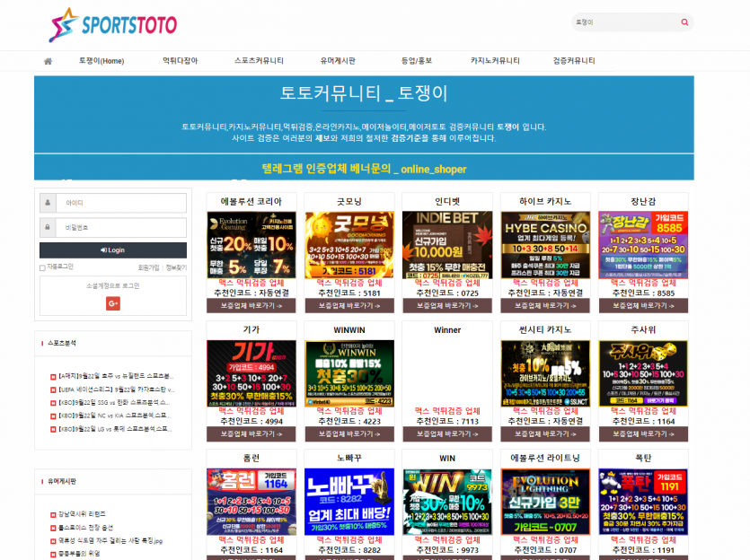Enable the 자동로그인 checkbox
This screenshot has width=750, height=560.
click(42, 267)
